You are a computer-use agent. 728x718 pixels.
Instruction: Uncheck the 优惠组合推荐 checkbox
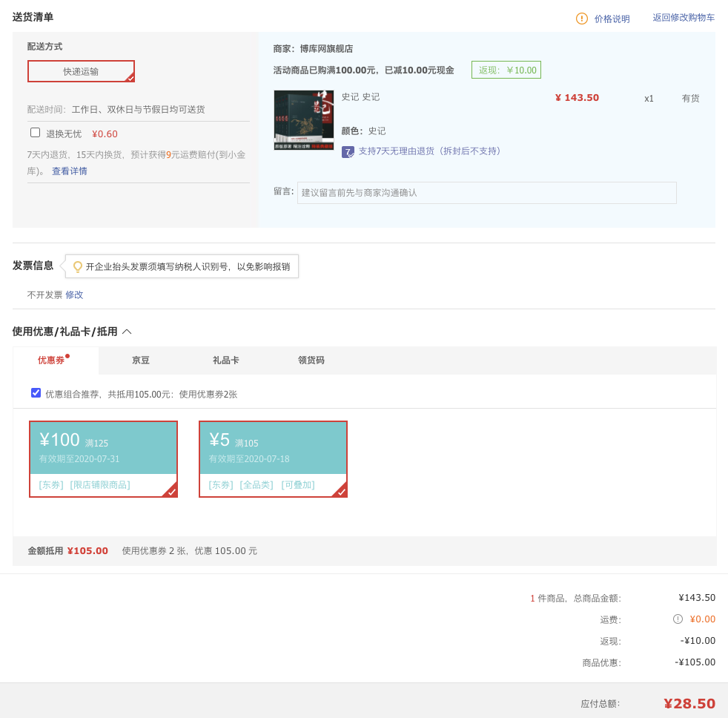coord(36,393)
